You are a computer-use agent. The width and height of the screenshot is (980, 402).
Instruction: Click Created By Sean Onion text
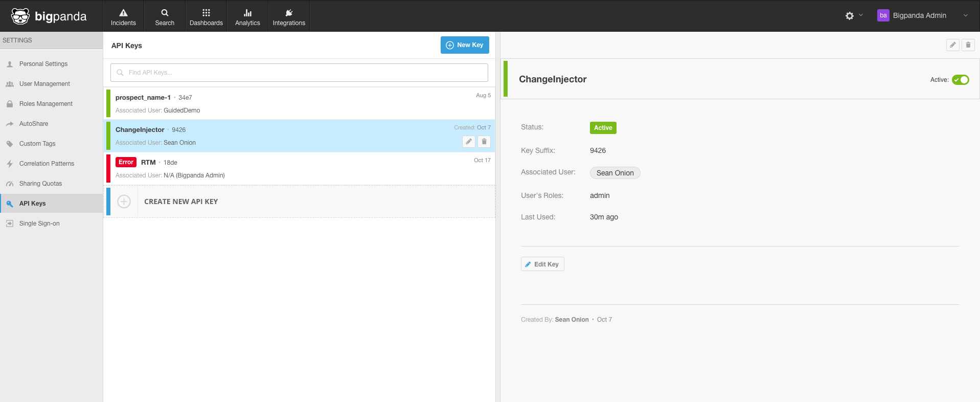click(x=555, y=320)
